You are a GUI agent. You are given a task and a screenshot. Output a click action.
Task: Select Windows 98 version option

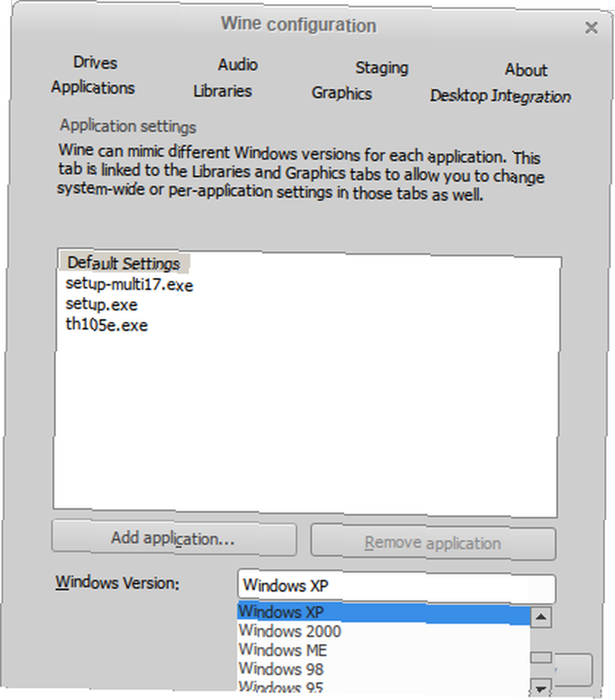tap(383, 668)
